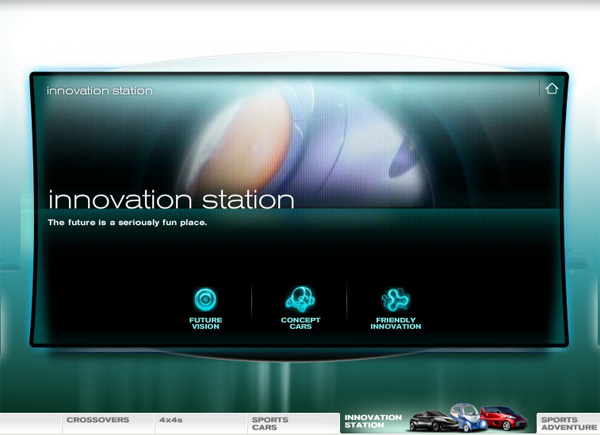Open Concept Cars car icon
The image size is (600, 435).
(300, 299)
